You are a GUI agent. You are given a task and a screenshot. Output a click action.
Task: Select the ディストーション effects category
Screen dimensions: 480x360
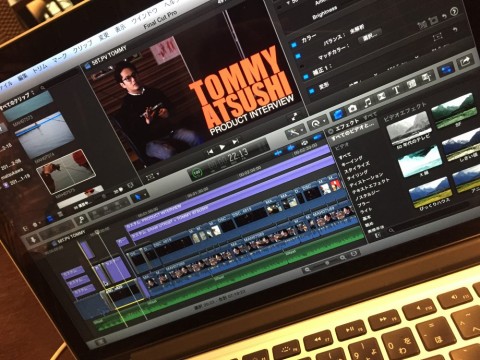point(367,178)
